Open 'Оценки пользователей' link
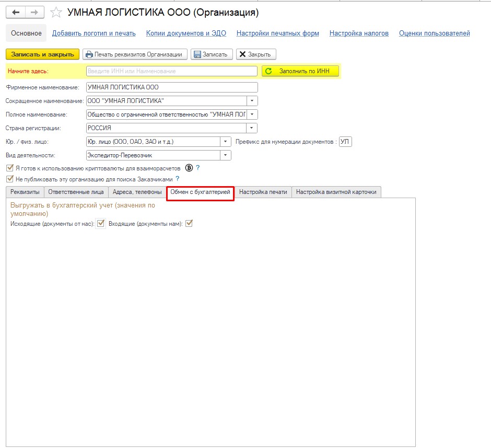 (434, 33)
